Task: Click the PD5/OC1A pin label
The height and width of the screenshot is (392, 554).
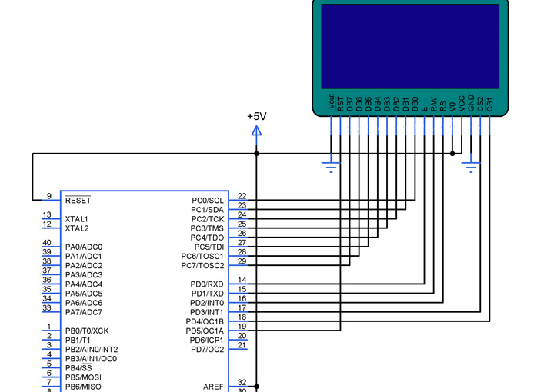Action: point(205,331)
